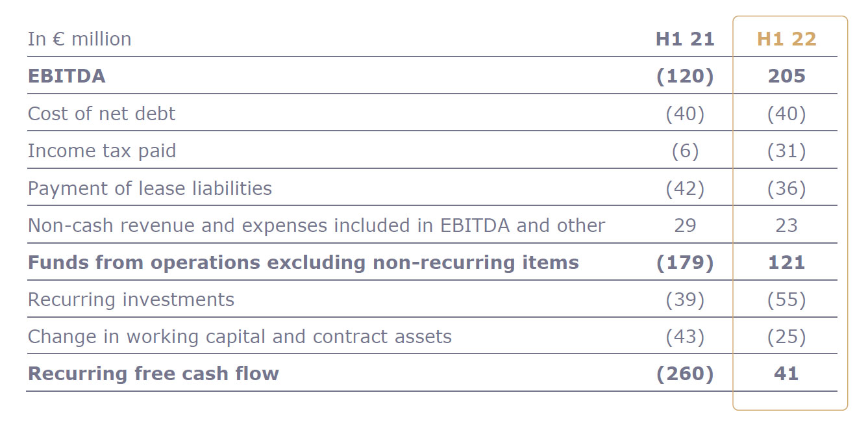Image resolution: width=868 pixels, height=423 pixels.
Task: Click the Income tax paid label
Action: click(x=102, y=151)
